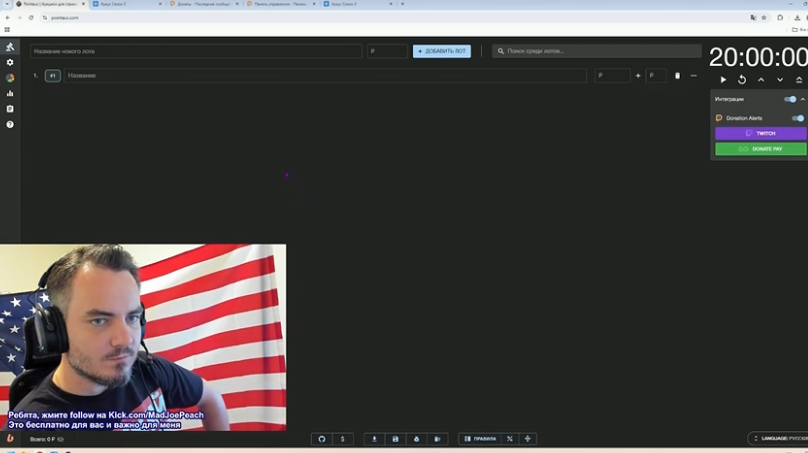Click the percent icon in bottom toolbar
Image resolution: width=808 pixels, height=453 pixels.
coord(510,439)
